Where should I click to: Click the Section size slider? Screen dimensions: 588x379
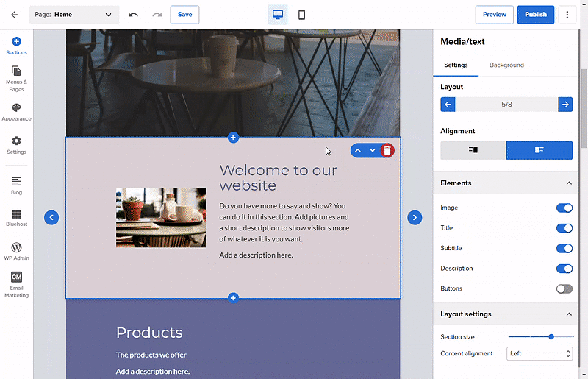point(541,336)
